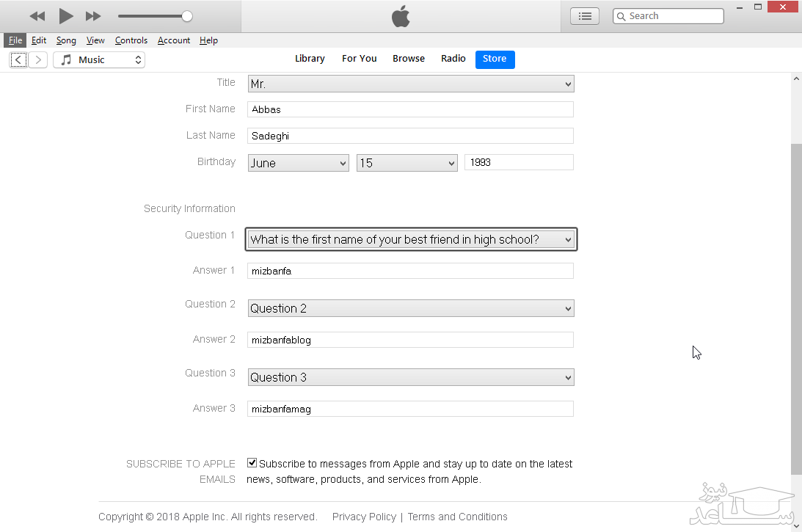Switch to the Browse tab
The image size is (802, 532).
coord(408,59)
